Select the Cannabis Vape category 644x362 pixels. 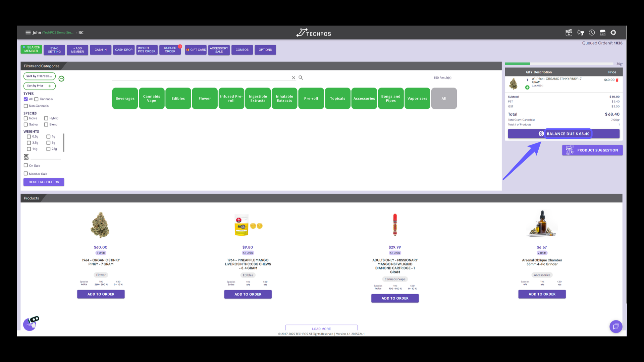pyautogui.click(x=152, y=99)
